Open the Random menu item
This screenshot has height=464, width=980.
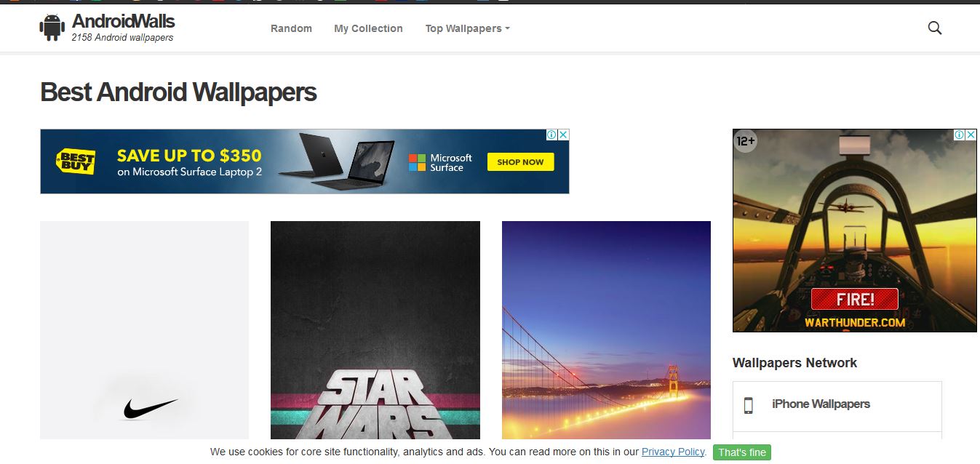click(291, 28)
